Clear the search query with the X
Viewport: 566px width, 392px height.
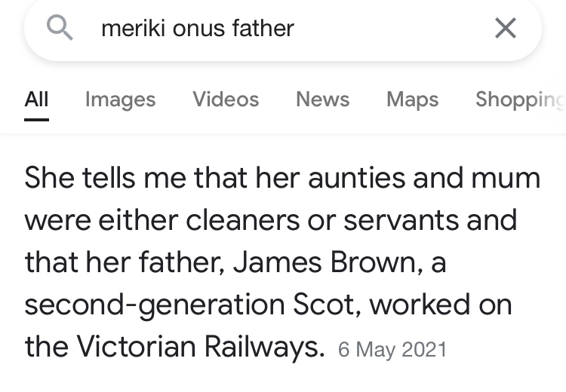[505, 29]
